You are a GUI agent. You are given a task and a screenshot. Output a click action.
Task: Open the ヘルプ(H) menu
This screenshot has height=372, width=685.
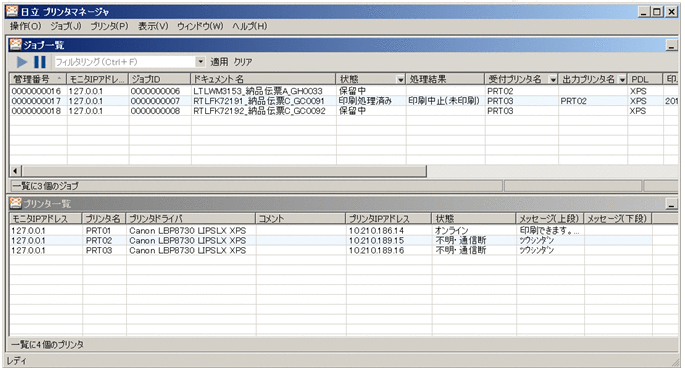coord(249,26)
